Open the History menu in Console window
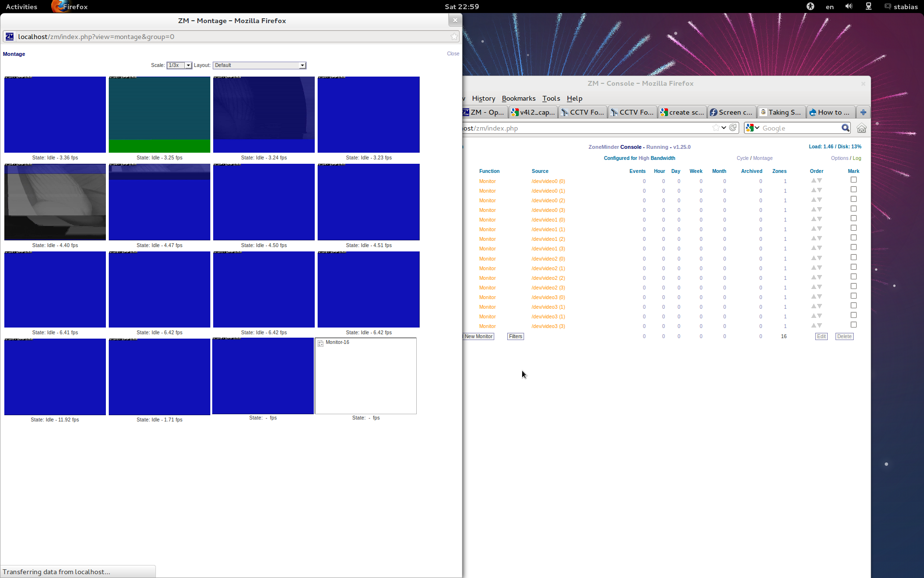 coord(483,98)
